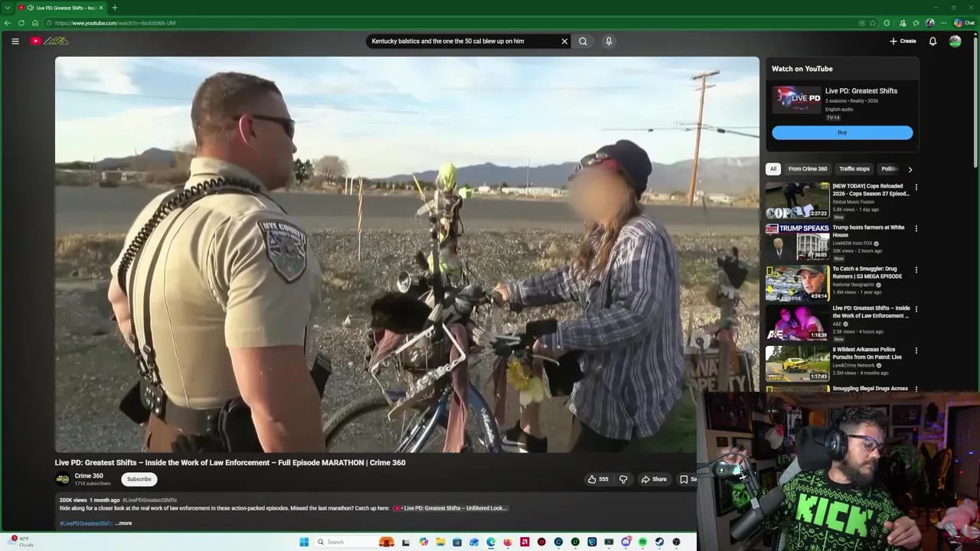This screenshot has width=980, height=551.
Task: Open the Unfiltered Look catch-up video link
Action: pos(451,508)
